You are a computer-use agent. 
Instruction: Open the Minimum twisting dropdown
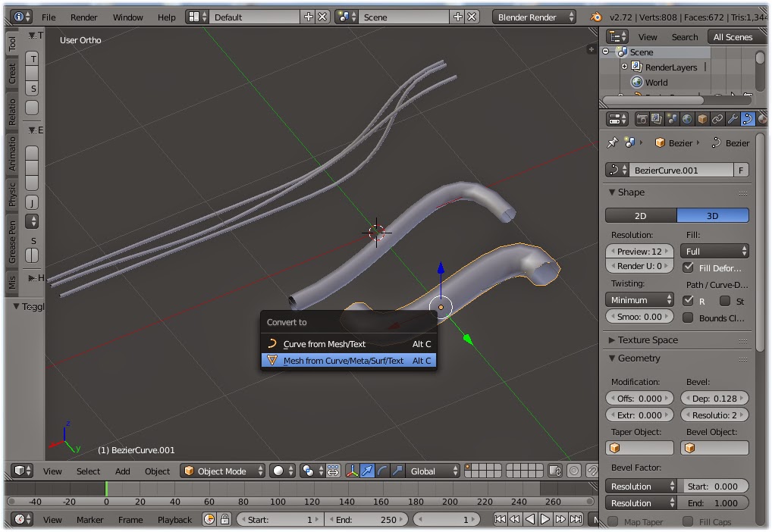(639, 300)
